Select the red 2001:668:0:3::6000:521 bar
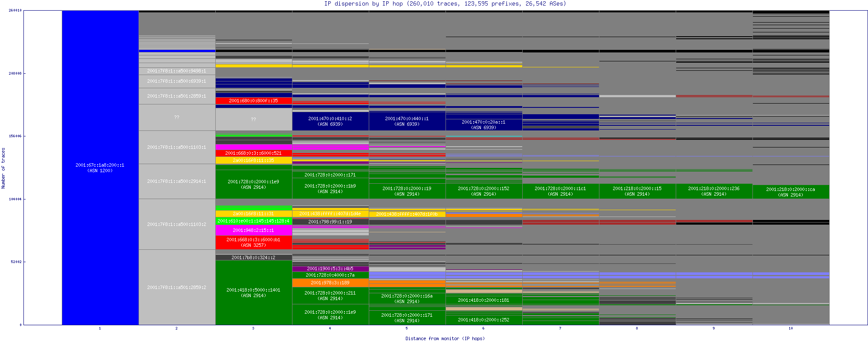Screen dimensions: 868x341 254,153
